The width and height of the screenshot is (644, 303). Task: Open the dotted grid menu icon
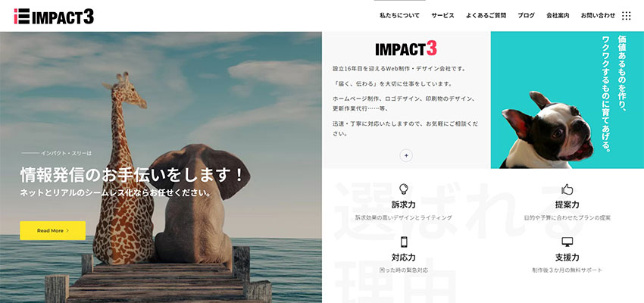click(x=627, y=16)
